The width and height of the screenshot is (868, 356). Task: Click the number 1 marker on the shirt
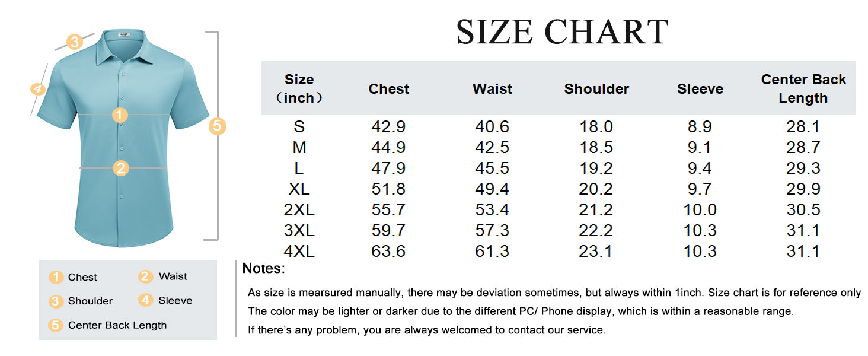[x=120, y=115]
